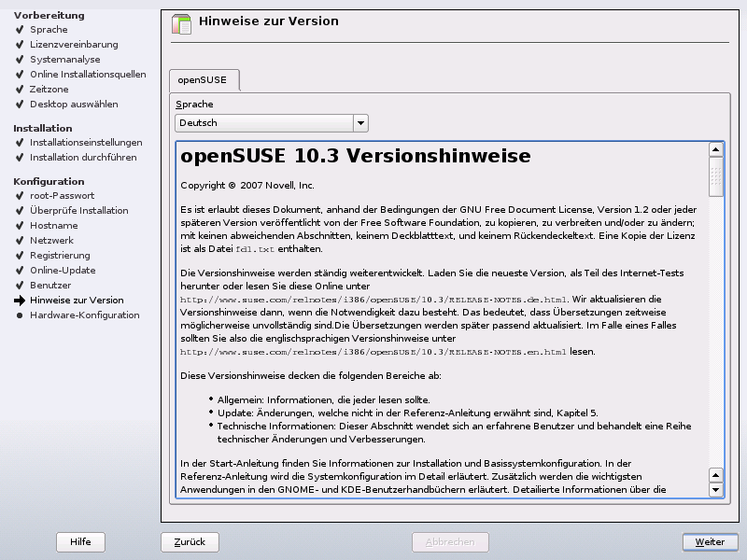Click the 'Technische Informationen' bullet item
Screen dimensions: 747x560
pyautogui.click(x=454, y=432)
